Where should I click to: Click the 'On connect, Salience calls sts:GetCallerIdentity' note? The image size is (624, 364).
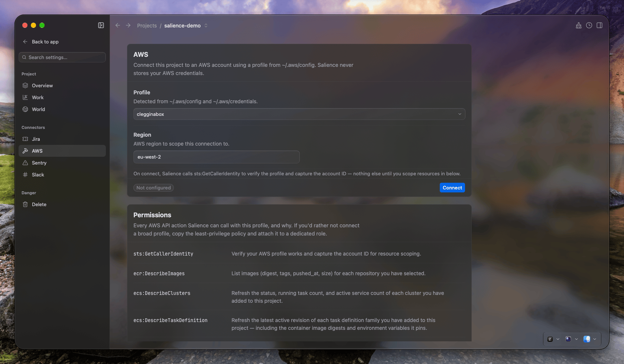297,173
